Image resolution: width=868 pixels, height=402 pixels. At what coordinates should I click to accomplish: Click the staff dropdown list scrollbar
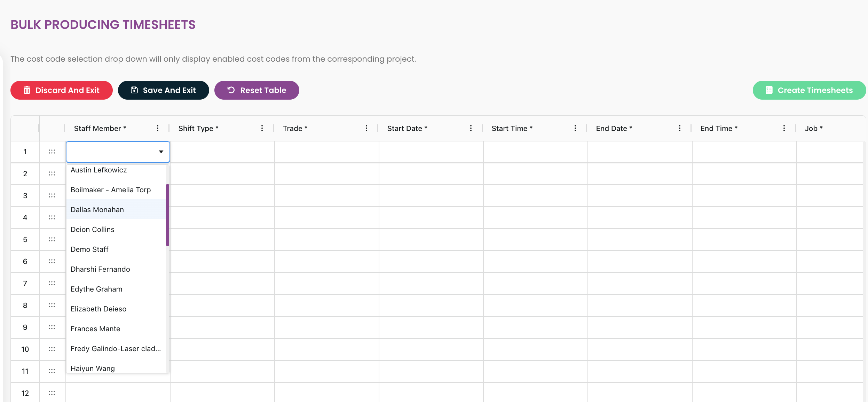point(168,215)
